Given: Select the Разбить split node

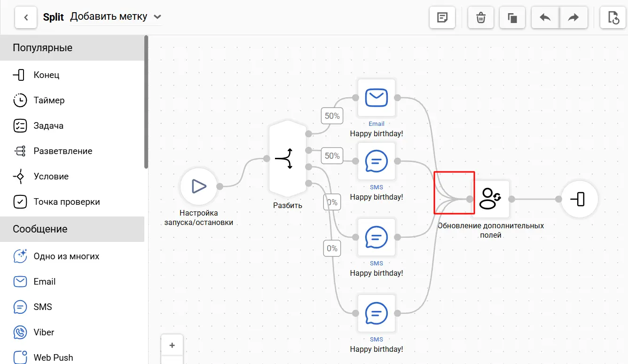Looking at the screenshot, I should click(x=288, y=160).
